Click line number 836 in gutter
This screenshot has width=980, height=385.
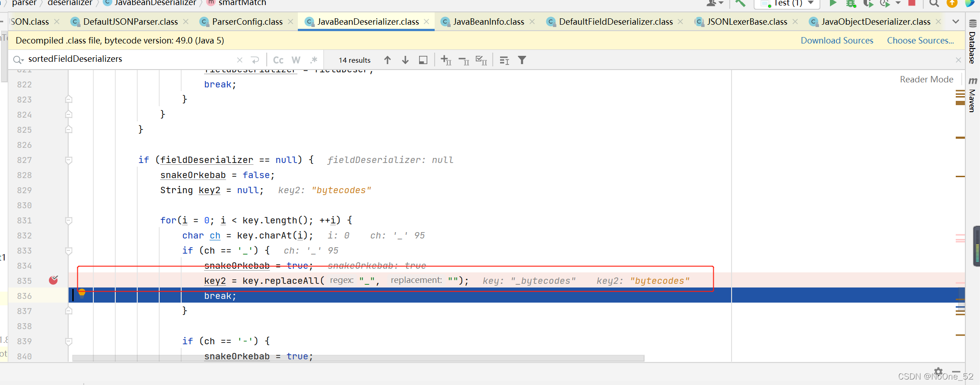click(24, 296)
